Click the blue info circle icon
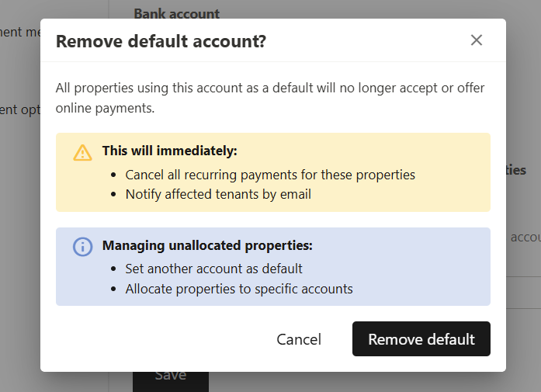This screenshot has width=541, height=392. 82,247
